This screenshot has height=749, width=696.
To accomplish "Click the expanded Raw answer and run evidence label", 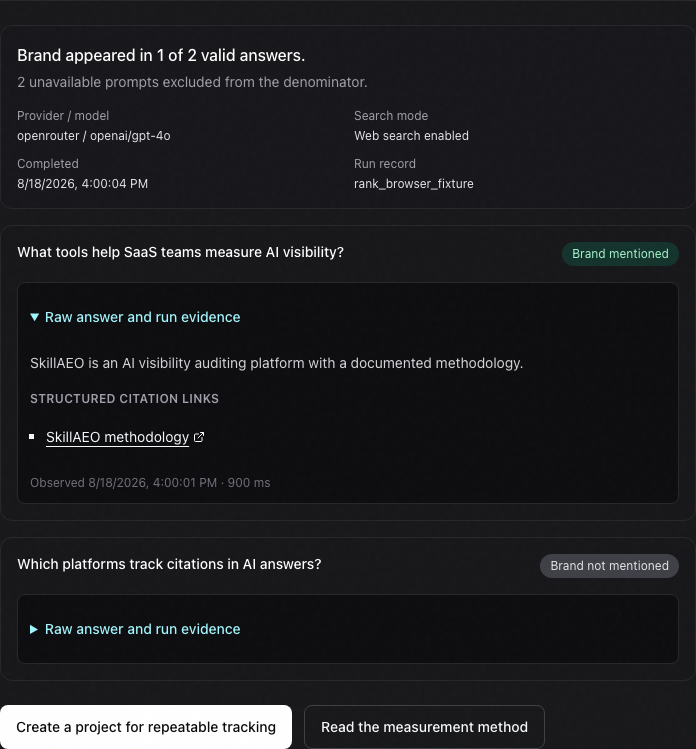I will pyautogui.click(x=142, y=317).
